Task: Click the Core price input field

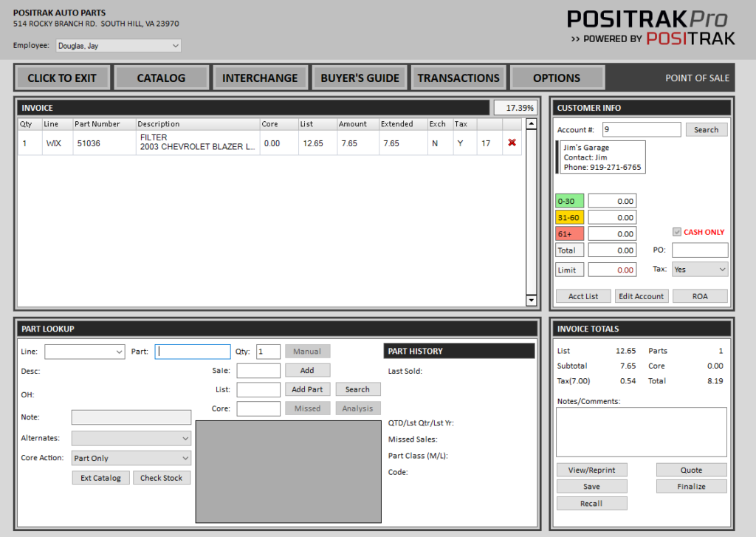Action: click(258, 408)
